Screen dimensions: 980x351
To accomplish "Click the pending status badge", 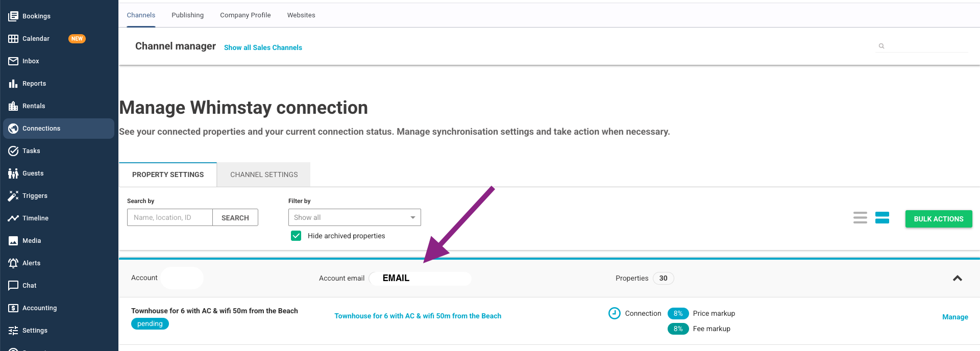I will point(150,323).
